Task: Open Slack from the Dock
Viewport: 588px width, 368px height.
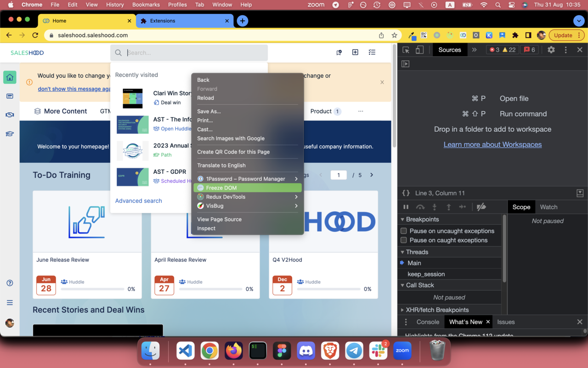Action: [378, 351]
